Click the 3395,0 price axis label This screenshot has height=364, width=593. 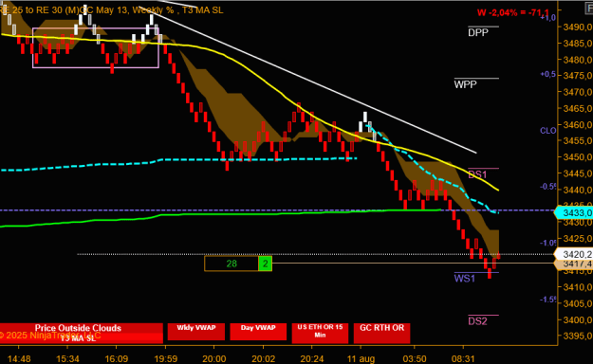[578, 336]
